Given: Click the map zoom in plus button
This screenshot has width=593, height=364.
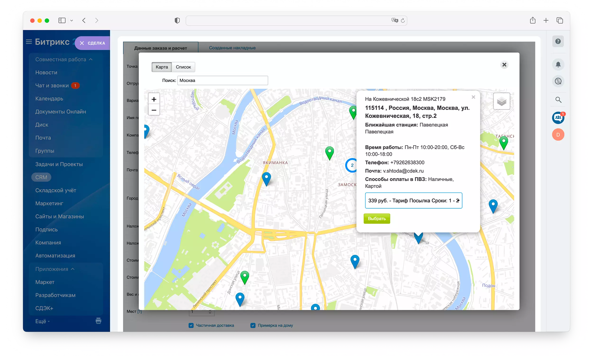Looking at the screenshot, I should pos(154,99).
